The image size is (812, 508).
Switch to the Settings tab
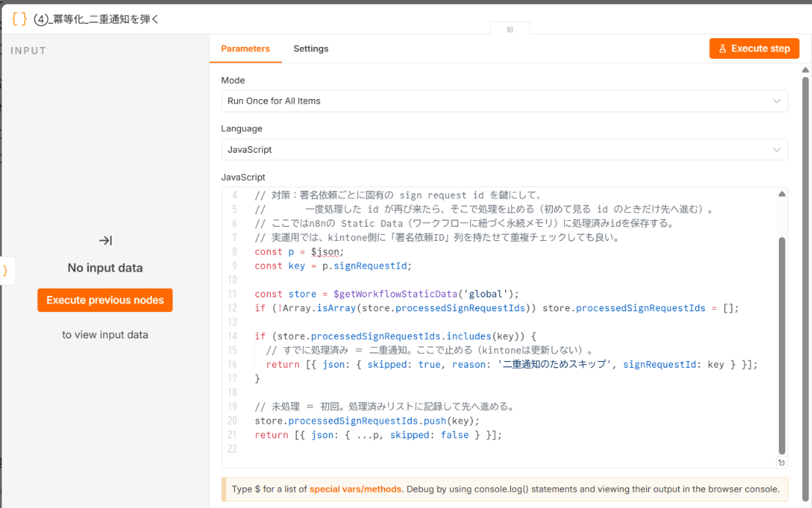[x=311, y=48]
